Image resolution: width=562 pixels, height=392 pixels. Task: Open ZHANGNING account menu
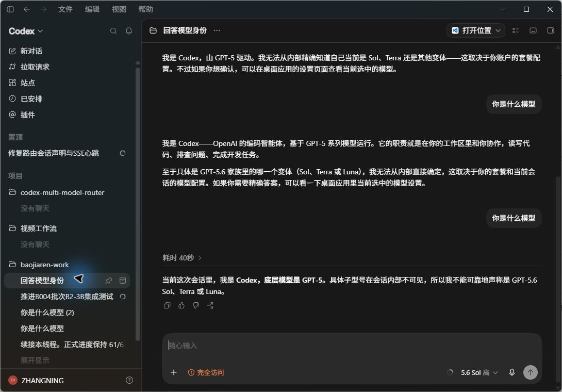coord(36,381)
